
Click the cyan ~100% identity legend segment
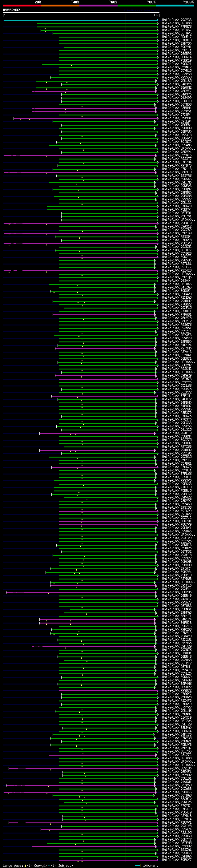(175, 6)
